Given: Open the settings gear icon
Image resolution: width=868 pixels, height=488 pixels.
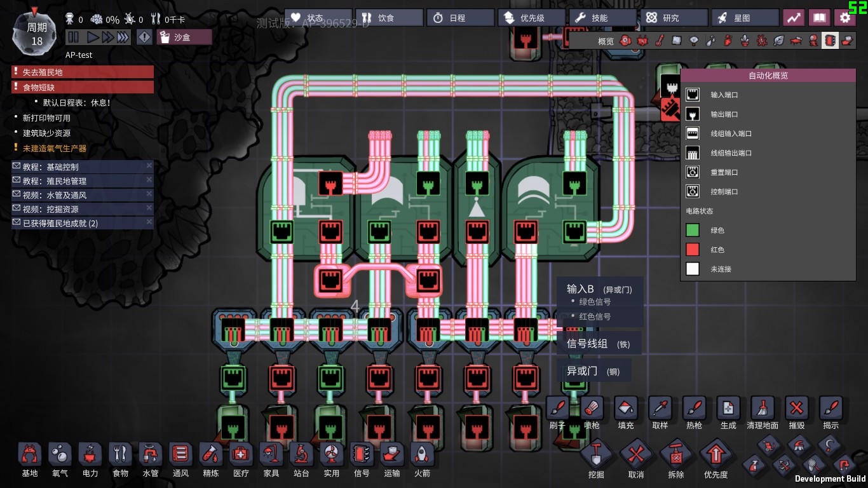Looking at the screenshot, I should coord(844,18).
